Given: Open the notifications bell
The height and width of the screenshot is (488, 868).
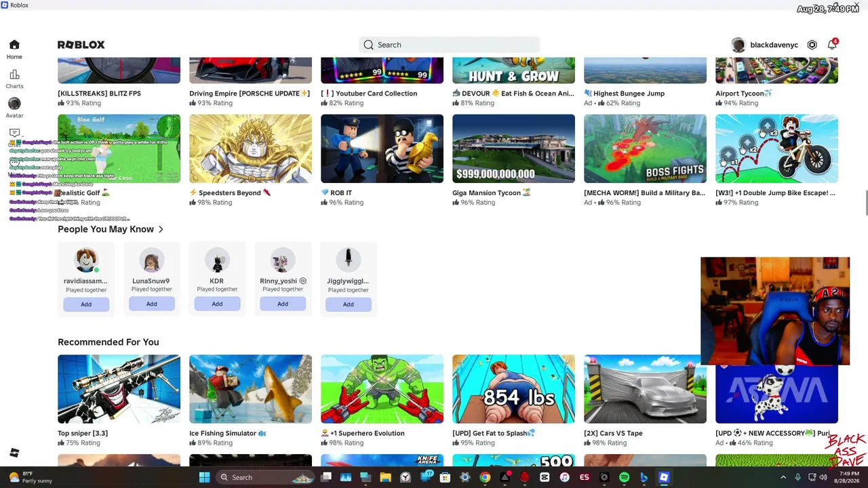Looking at the screenshot, I should click(832, 45).
